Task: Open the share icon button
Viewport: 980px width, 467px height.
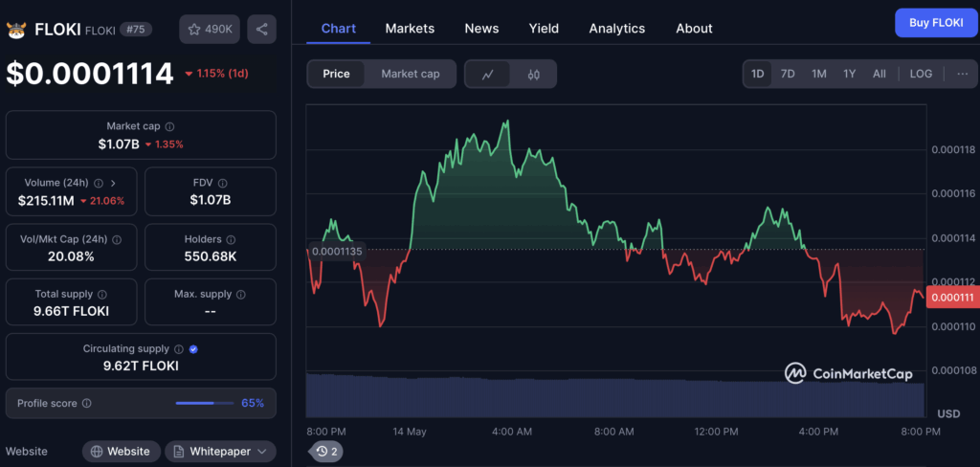Action: [262, 30]
